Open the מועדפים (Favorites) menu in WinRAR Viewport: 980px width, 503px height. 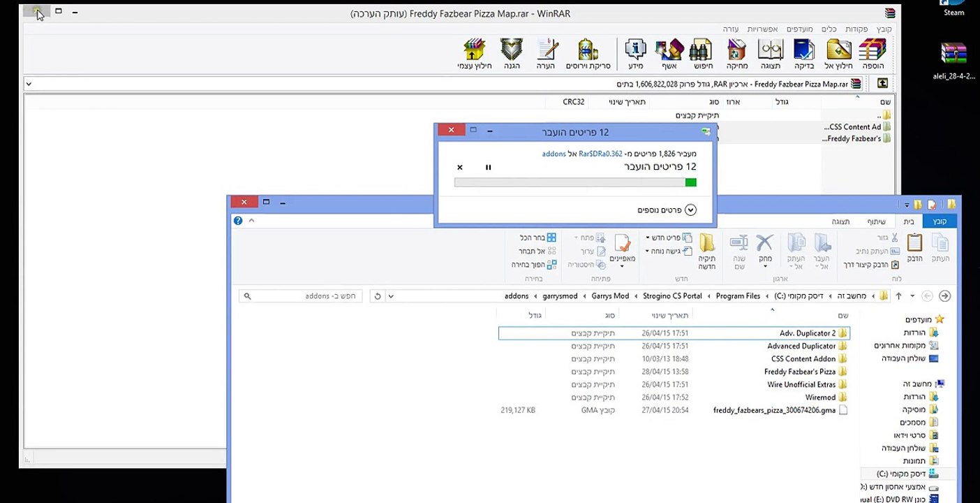point(800,29)
